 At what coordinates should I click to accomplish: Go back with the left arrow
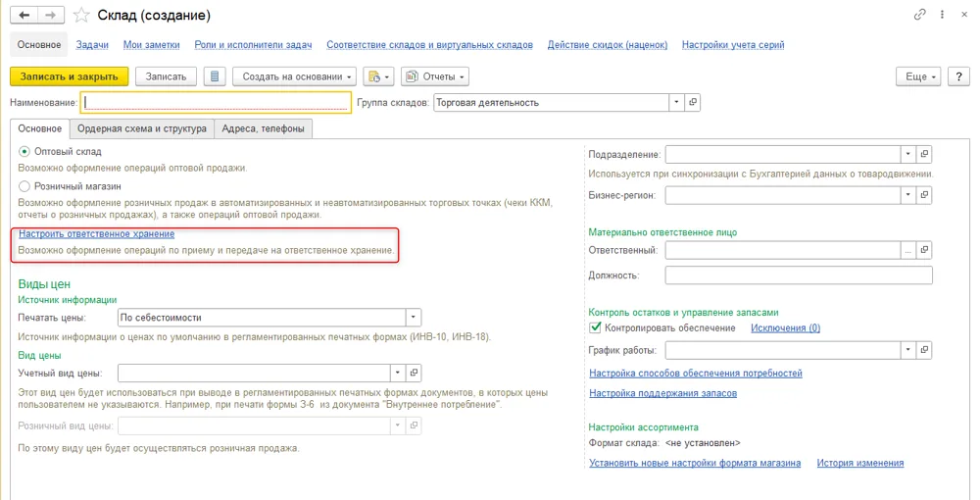24,15
